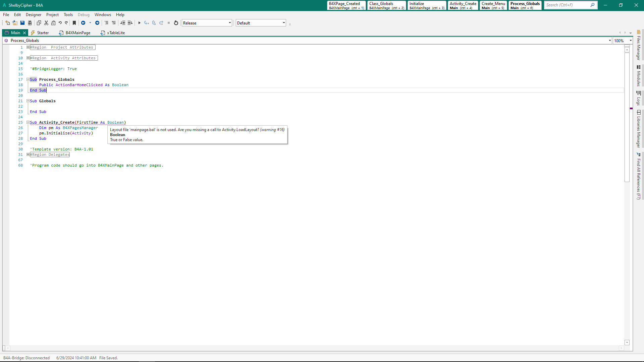Click the Run (play) button

tap(139, 23)
